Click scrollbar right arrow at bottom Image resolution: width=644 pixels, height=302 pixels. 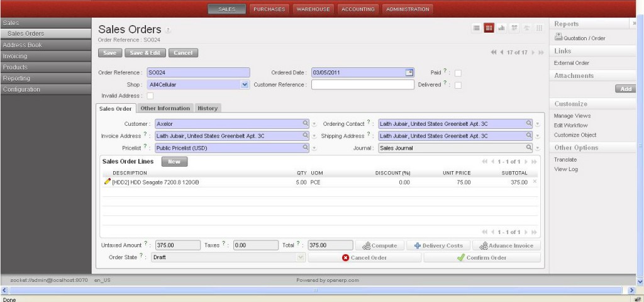[631, 290]
